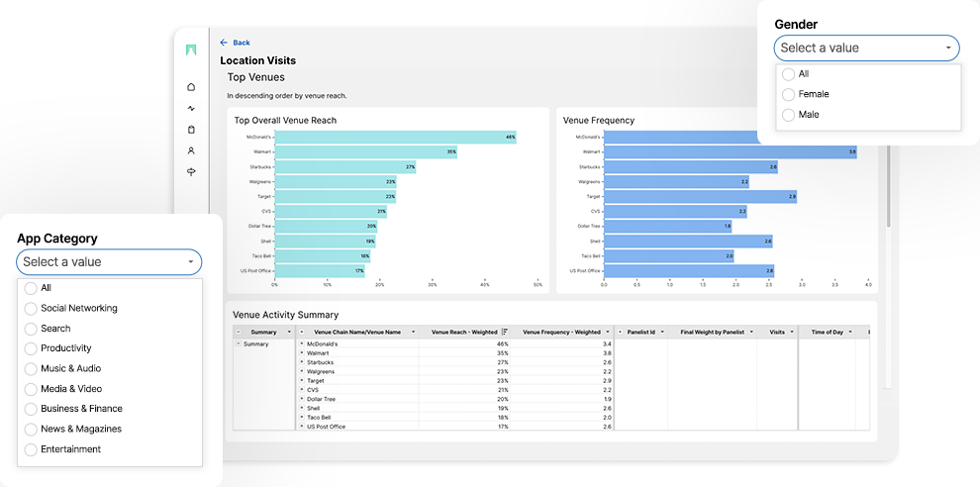Viewport: 980px width, 487px height.
Task: Go Back from Location Visits page
Action: point(235,43)
